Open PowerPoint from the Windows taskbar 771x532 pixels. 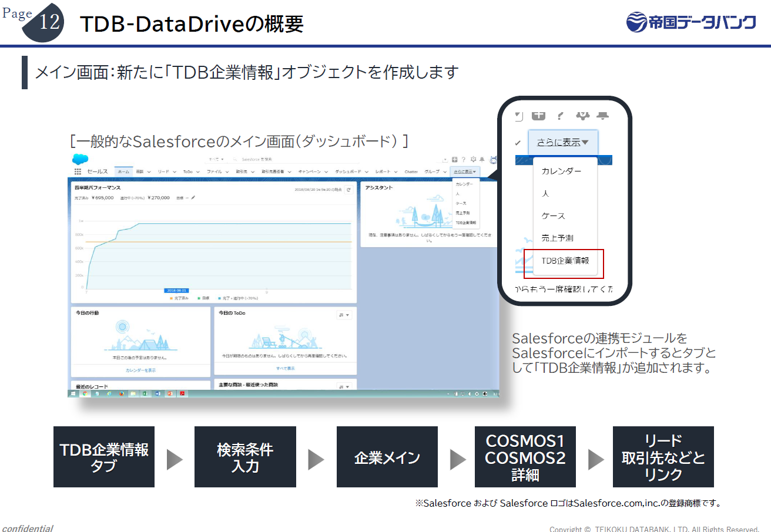point(170,393)
